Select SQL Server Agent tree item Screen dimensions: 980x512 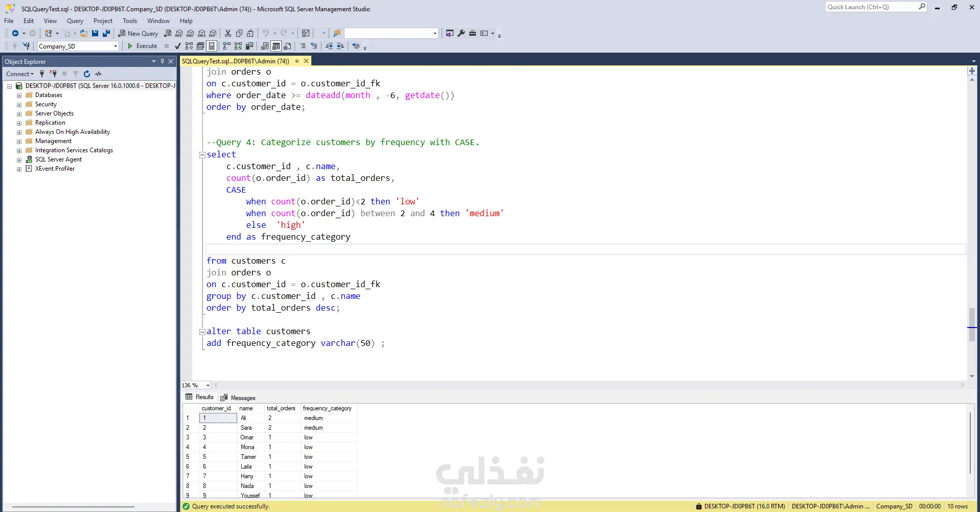coord(58,159)
